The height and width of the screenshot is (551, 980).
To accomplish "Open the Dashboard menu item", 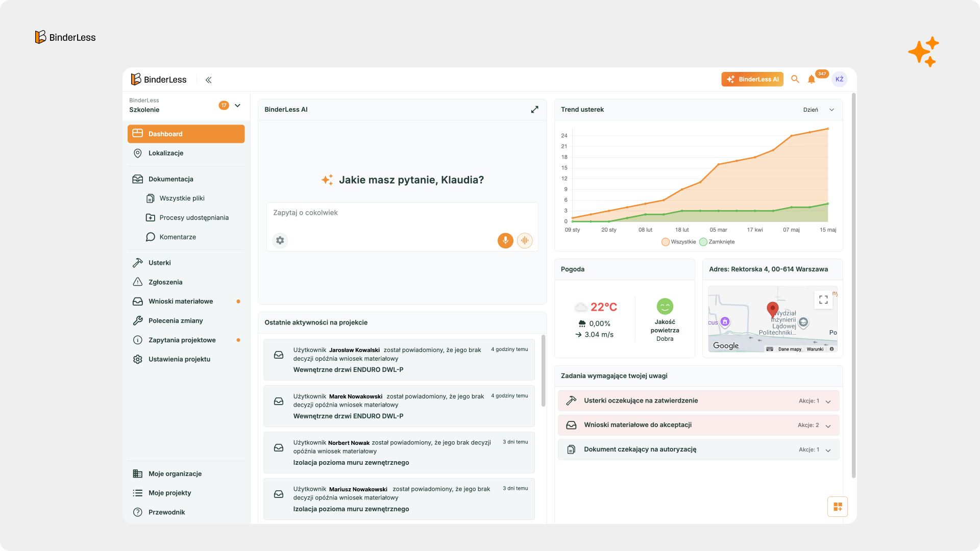I will pyautogui.click(x=186, y=134).
